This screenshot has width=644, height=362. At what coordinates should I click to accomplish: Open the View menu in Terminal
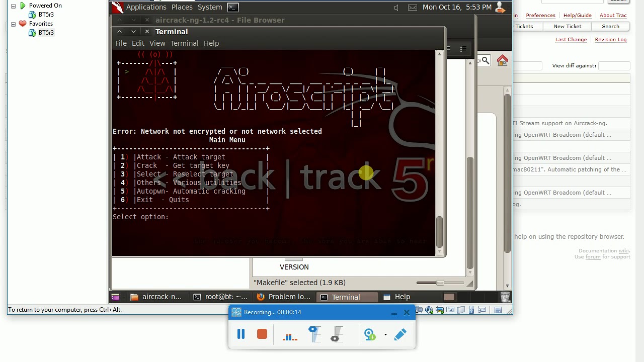pos(157,43)
